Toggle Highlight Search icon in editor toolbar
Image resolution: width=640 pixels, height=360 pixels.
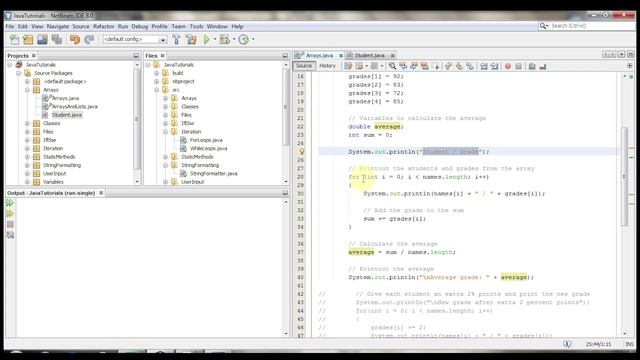click(x=424, y=66)
